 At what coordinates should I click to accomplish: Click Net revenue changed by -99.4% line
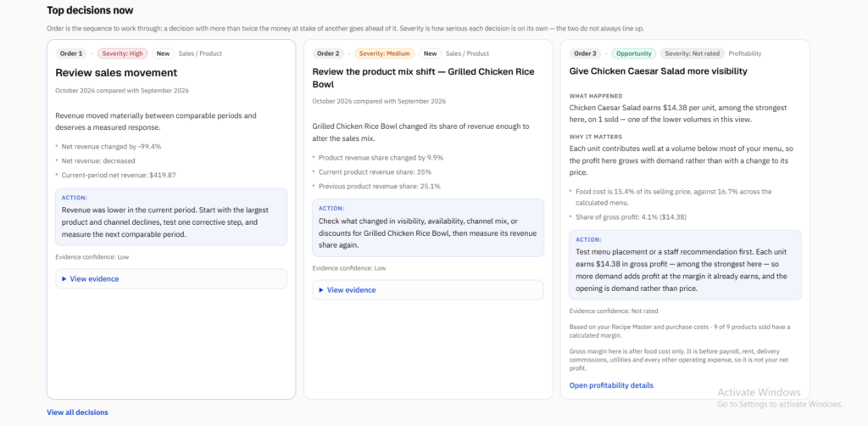111,147
